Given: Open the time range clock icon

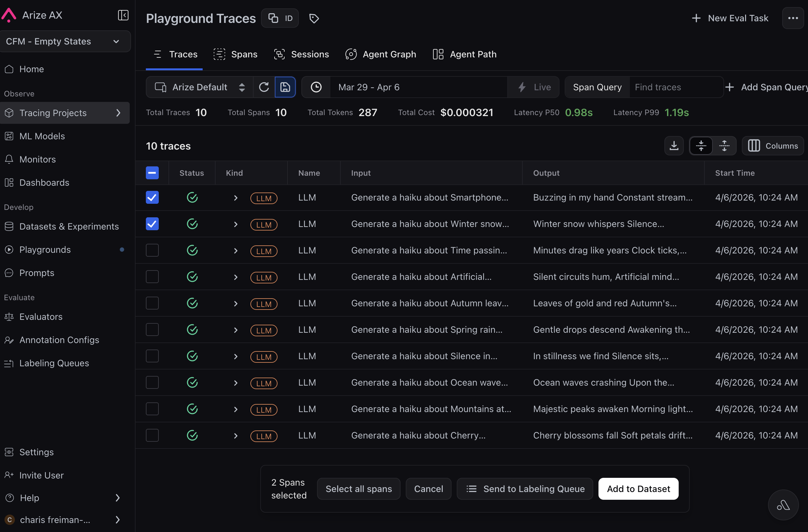Looking at the screenshot, I should pyautogui.click(x=316, y=87).
